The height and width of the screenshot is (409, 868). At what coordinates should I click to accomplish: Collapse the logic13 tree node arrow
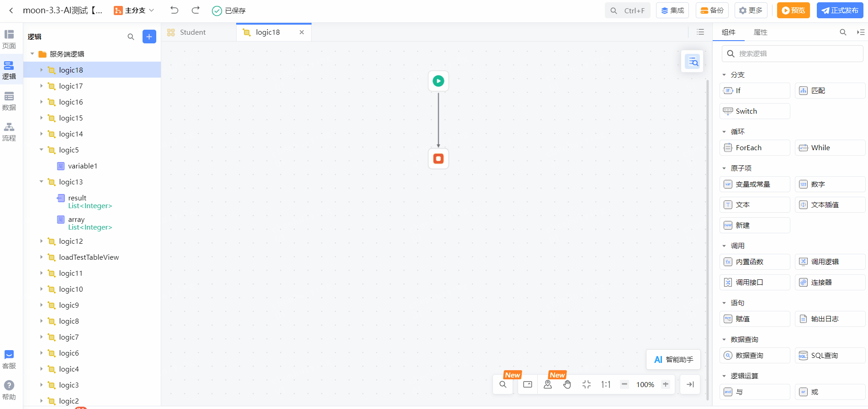(x=41, y=182)
